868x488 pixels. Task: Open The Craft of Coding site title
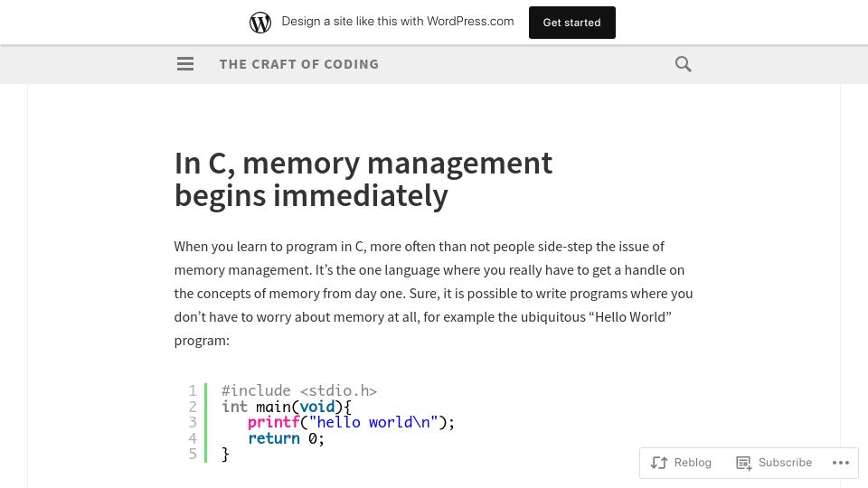299,64
